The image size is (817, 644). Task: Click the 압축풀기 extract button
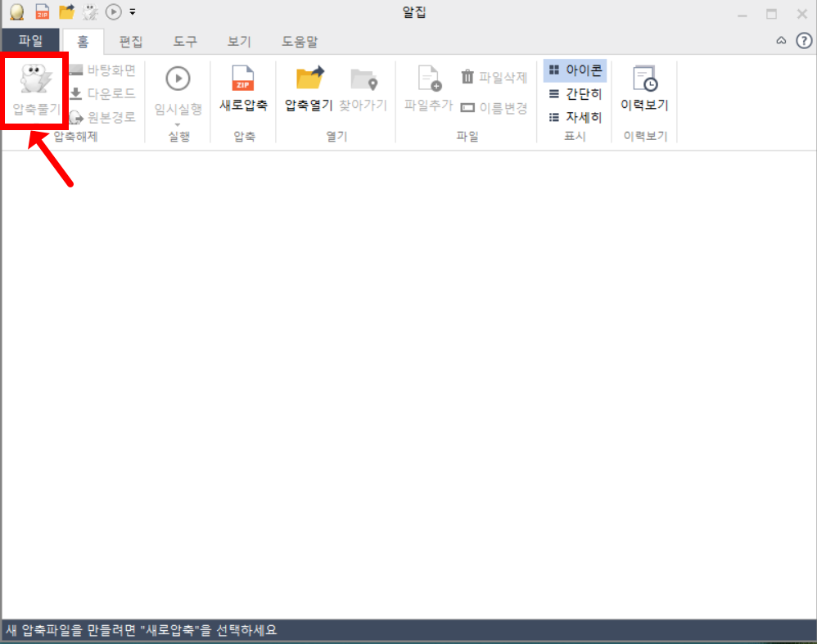35,90
